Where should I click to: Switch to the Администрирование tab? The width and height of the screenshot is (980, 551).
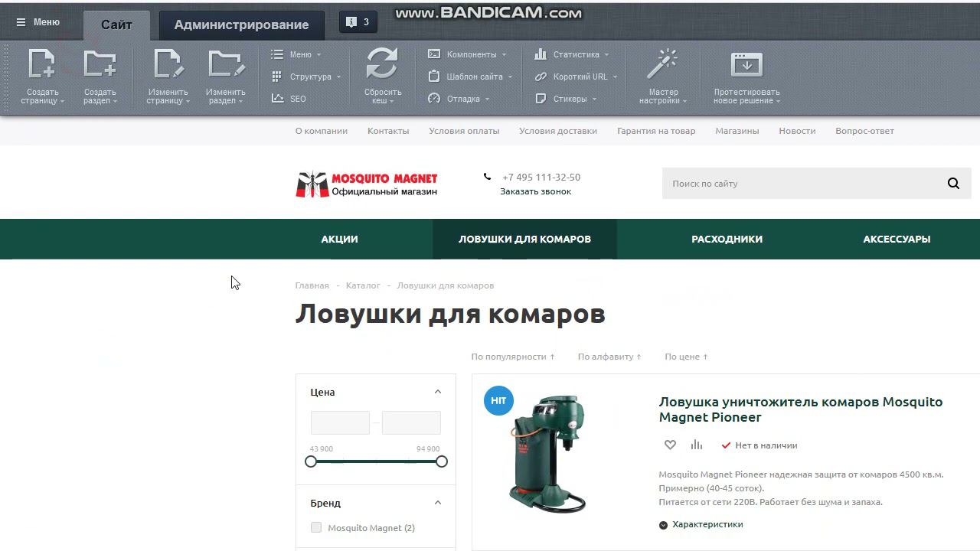tap(241, 25)
